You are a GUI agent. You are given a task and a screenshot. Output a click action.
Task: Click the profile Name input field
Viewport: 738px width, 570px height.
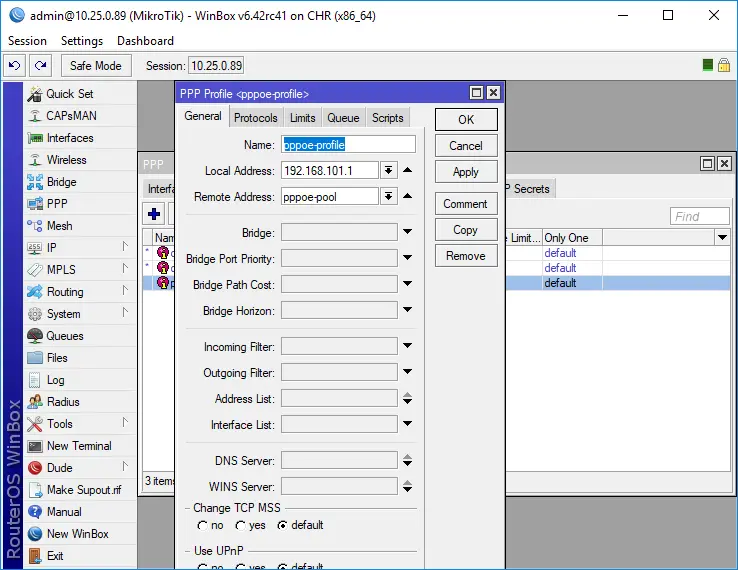[348, 145]
